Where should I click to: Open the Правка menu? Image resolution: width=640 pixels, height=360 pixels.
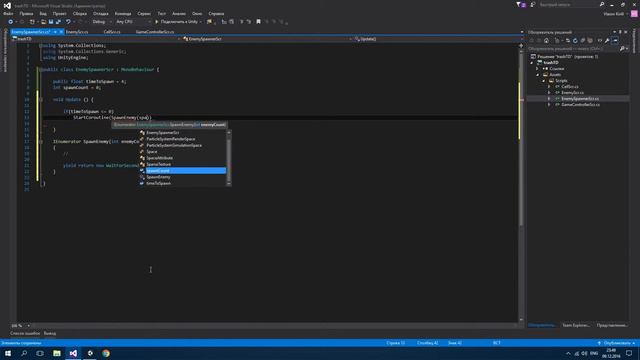26,13
